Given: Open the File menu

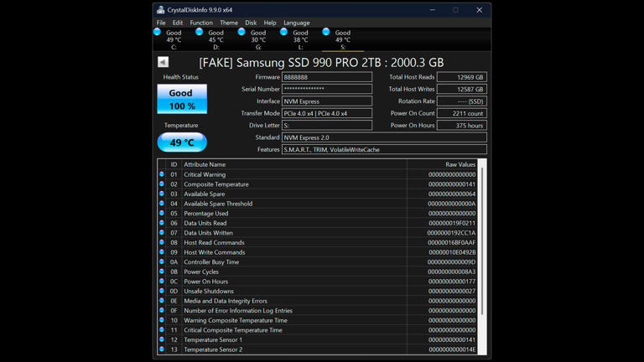Looking at the screenshot, I should 161,23.
